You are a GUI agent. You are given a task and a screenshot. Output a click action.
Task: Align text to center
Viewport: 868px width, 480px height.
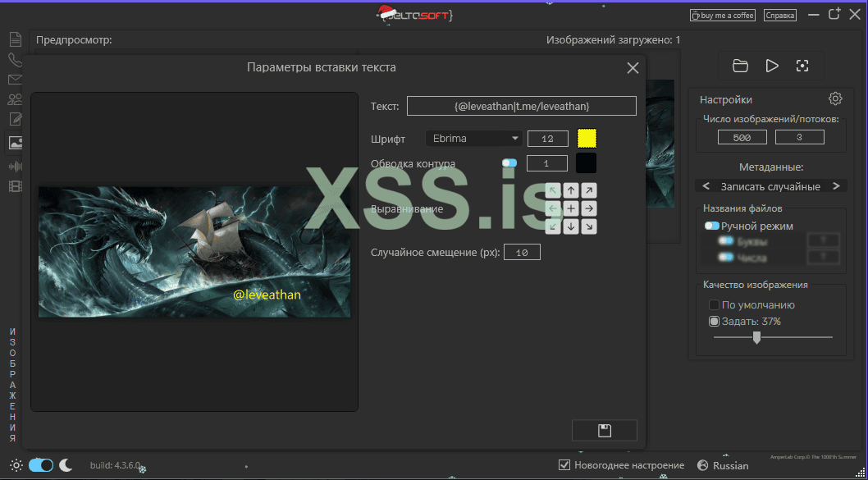coord(571,208)
